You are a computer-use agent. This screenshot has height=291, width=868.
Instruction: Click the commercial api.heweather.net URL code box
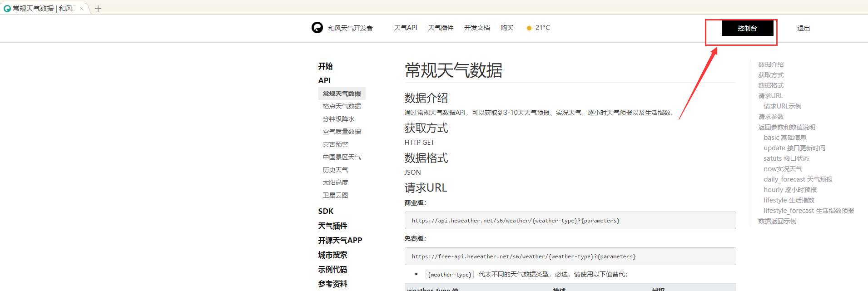pyautogui.click(x=570, y=221)
